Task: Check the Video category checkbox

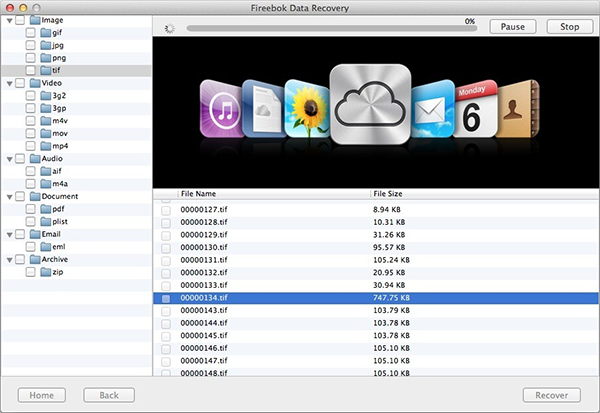Action: pyautogui.click(x=20, y=83)
